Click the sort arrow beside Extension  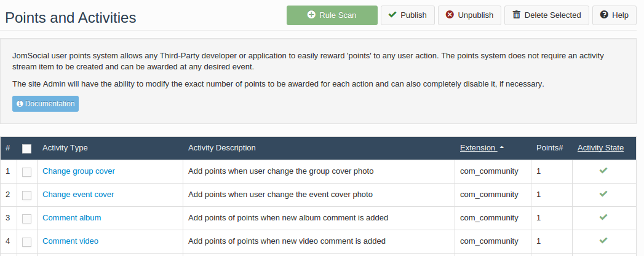[x=502, y=148]
